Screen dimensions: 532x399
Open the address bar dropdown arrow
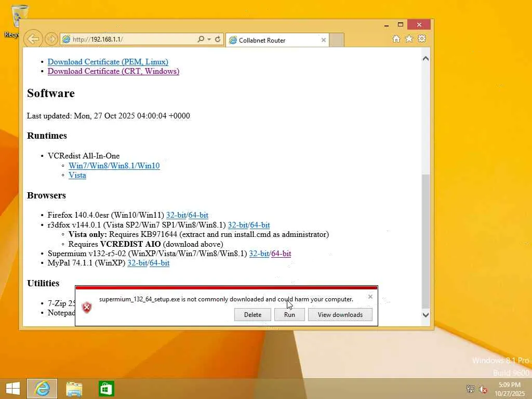click(209, 39)
